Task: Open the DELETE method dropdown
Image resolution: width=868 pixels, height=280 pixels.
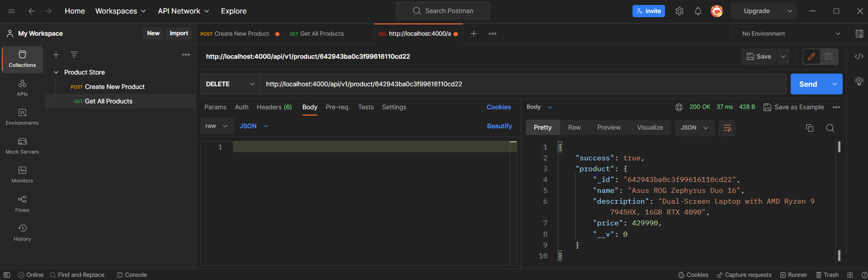Action: [x=230, y=84]
